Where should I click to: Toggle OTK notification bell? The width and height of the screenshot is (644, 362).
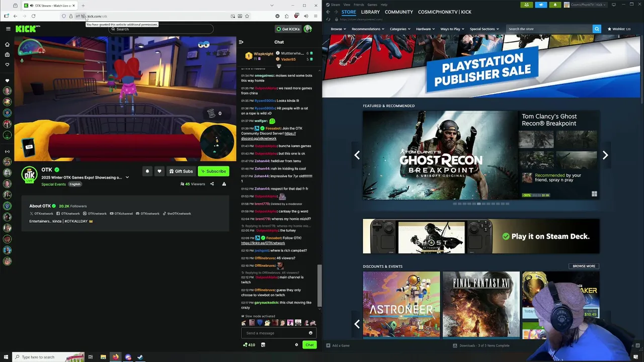pyautogui.click(x=147, y=171)
